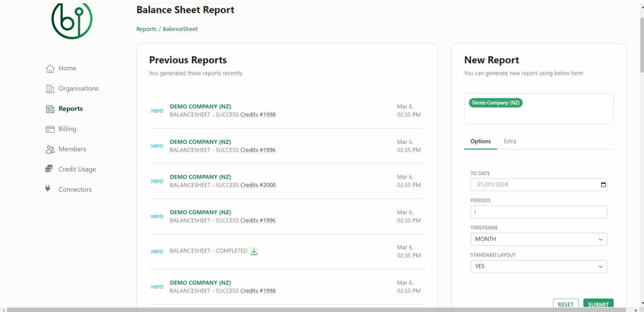Screen dimensions: 644x312
Task: Open the STANDARD LAYOUT dropdown
Action: point(538,266)
